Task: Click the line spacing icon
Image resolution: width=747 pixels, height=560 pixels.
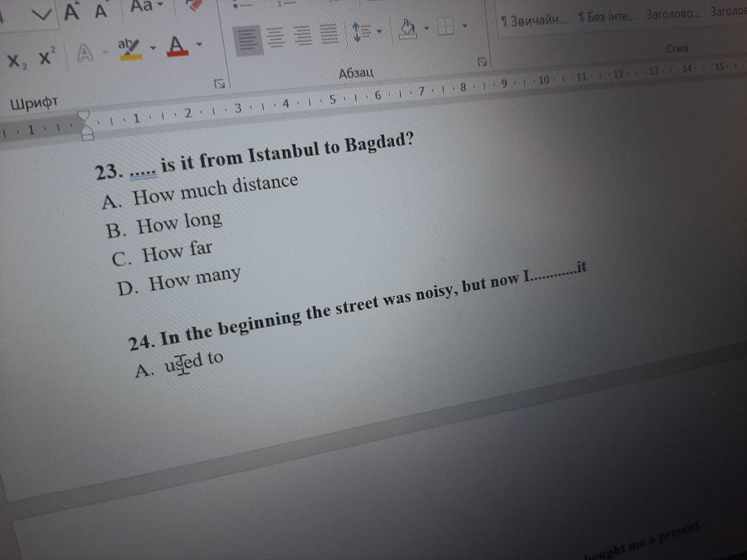Action: [361, 32]
